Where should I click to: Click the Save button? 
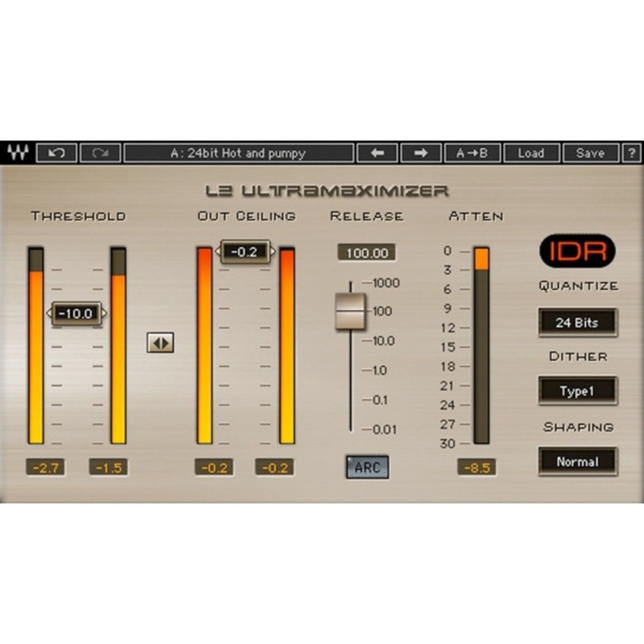click(590, 153)
